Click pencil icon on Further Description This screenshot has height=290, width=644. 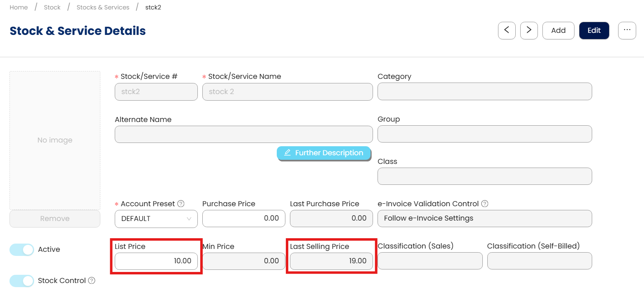point(287,153)
